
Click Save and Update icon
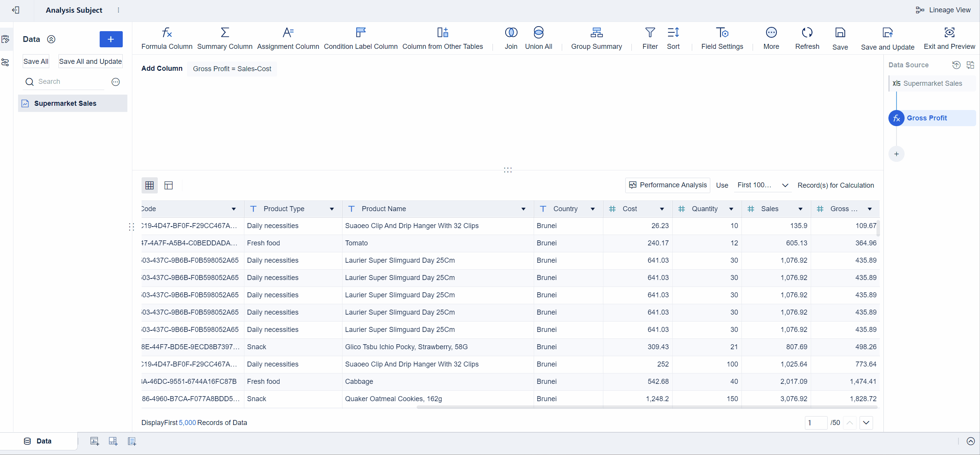click(887, 33)
